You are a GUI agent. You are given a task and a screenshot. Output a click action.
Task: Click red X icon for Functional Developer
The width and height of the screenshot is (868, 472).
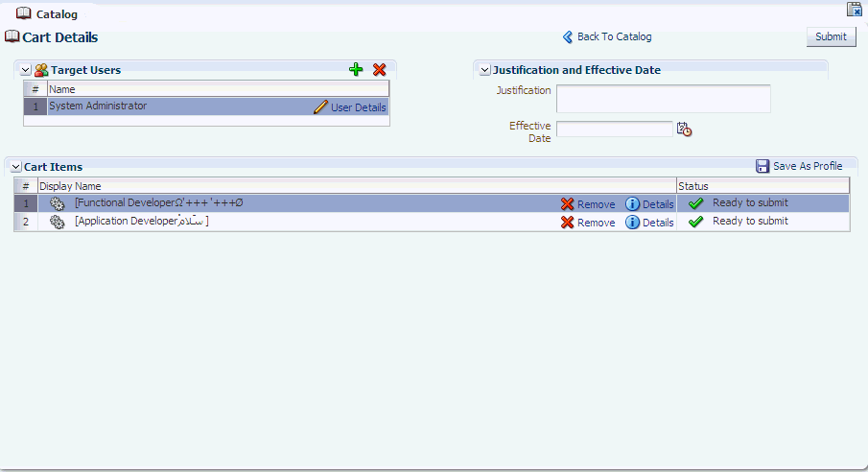click(x=568, y=204)
